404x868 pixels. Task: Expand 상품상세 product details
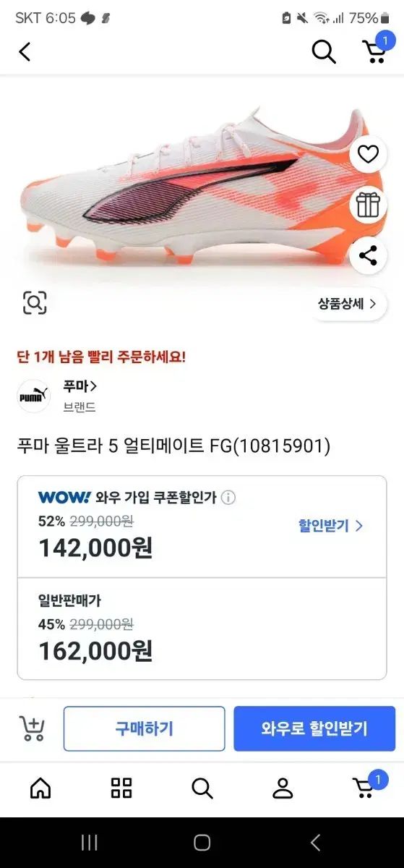pos(347,304)
